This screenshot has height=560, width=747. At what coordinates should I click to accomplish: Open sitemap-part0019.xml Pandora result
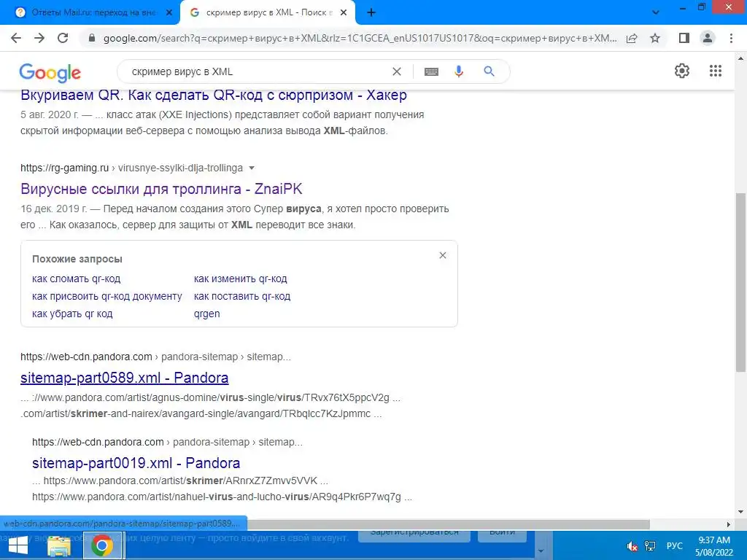pos(136,463)
